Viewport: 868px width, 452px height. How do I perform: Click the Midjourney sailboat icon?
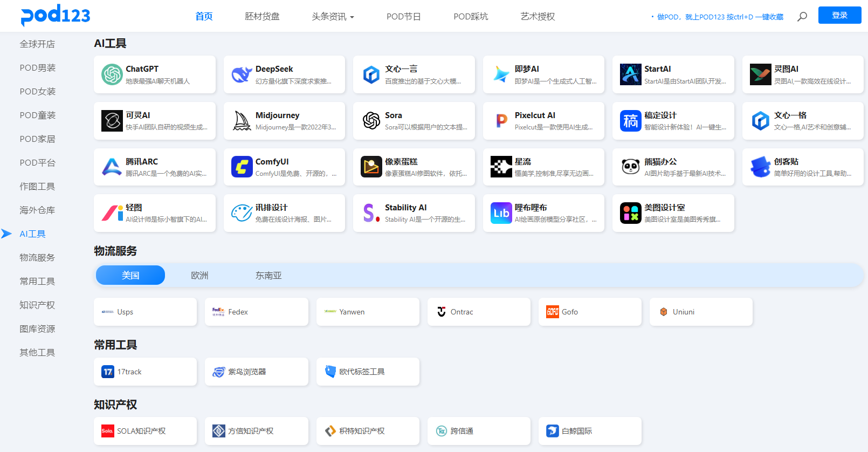[x=242, y=121]
